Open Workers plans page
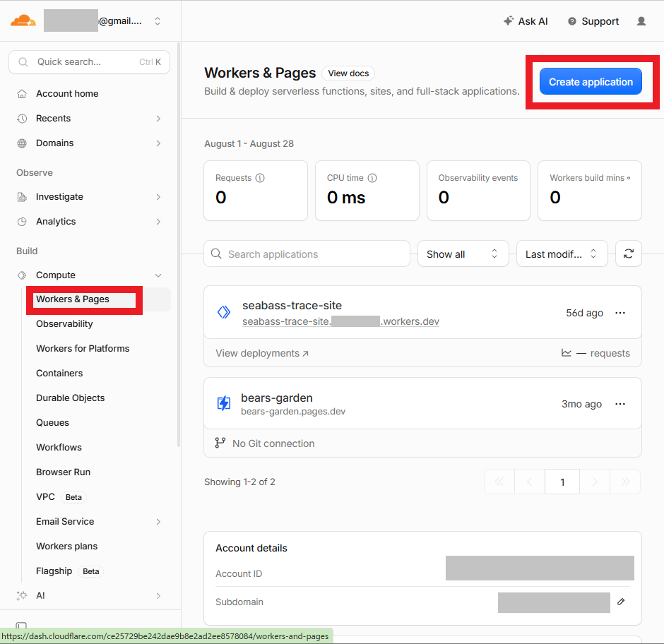This screenshot has width=664, height=644. pos(66,546)
